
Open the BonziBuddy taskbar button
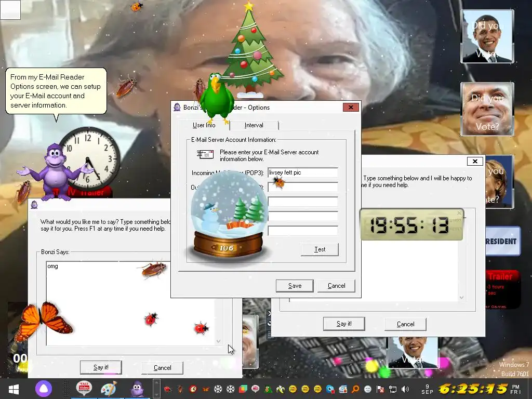137,389
